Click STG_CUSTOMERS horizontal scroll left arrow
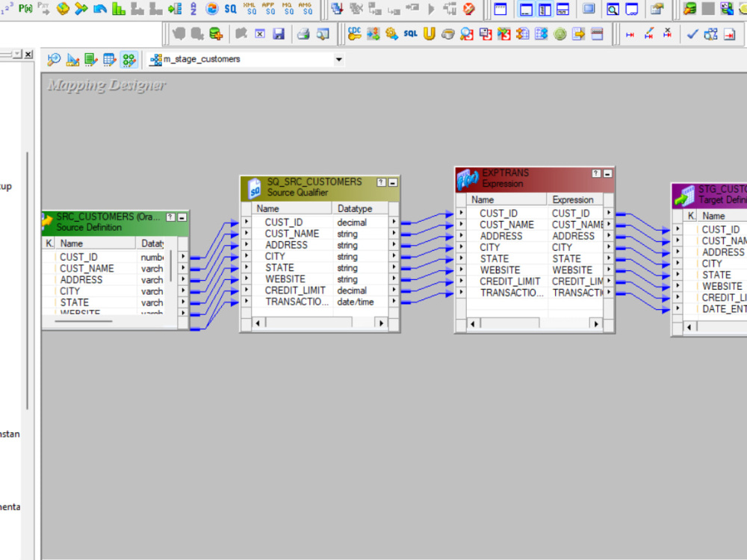Screen dimensions: 747x560 tap(689, 327)
